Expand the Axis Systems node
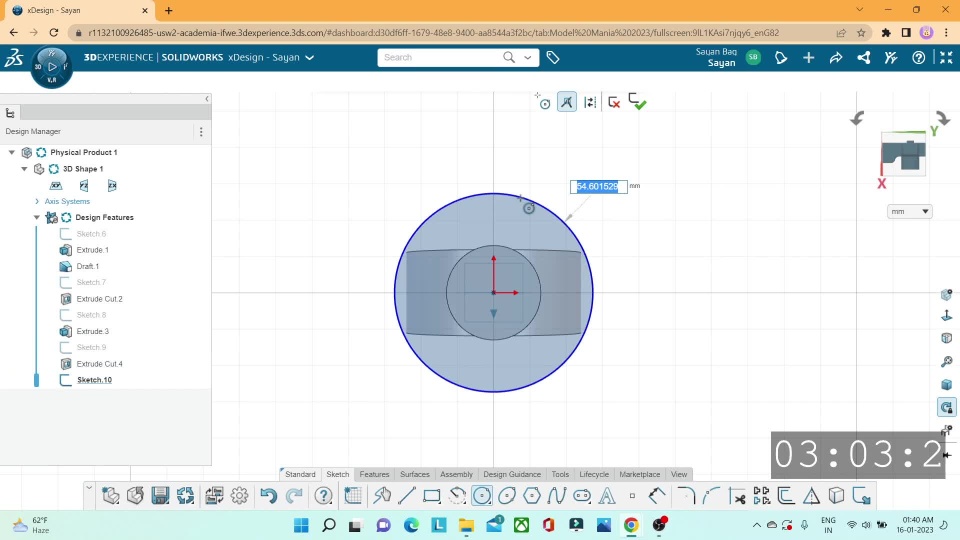The height and width of the screenshot is (540, 960). pos(37,201)
